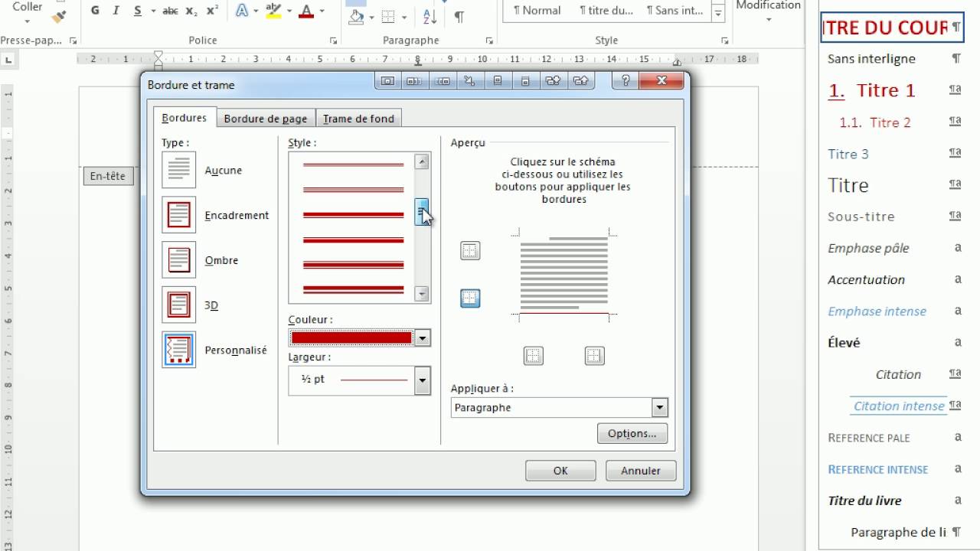Click the Options... button
980x551 pixels.
(632, 433)
